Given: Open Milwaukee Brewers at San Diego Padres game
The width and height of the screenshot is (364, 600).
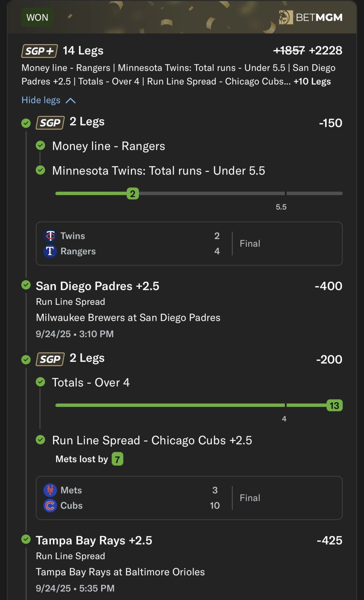Looking at the screenshot, I should (128, 318).
